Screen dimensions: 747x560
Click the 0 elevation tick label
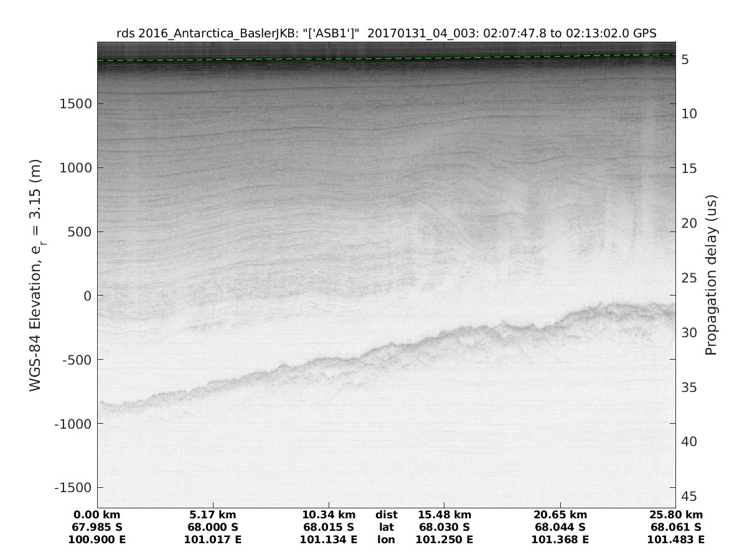88,296
